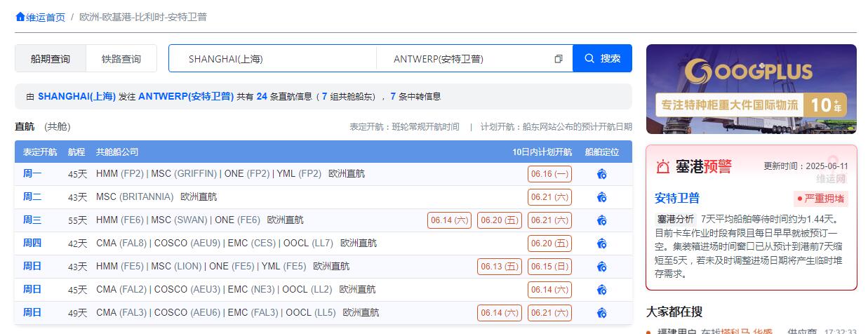The image size is (868, 334).
Task: Click the 表定开航 column header
Action: tap(40, 152)
